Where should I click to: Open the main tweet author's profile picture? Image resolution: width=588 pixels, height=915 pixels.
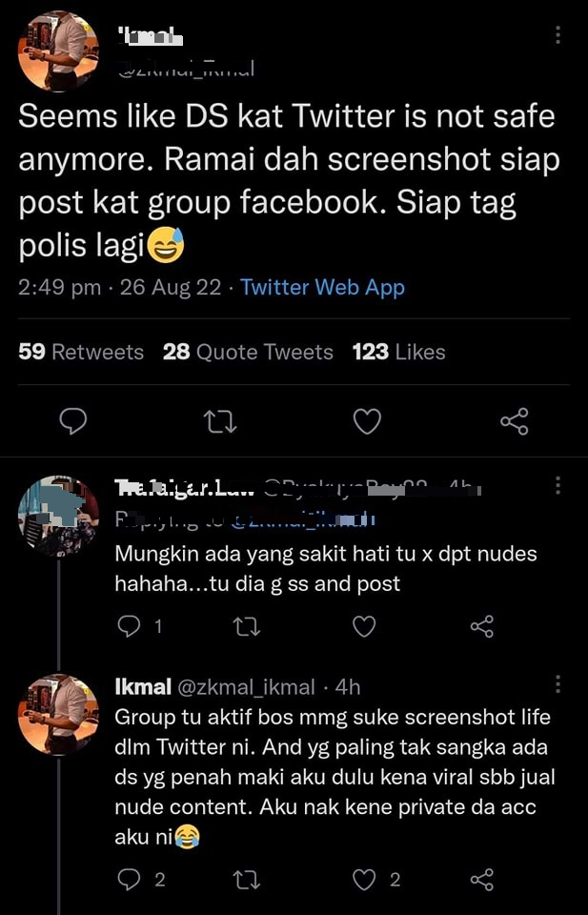point(58,51)
